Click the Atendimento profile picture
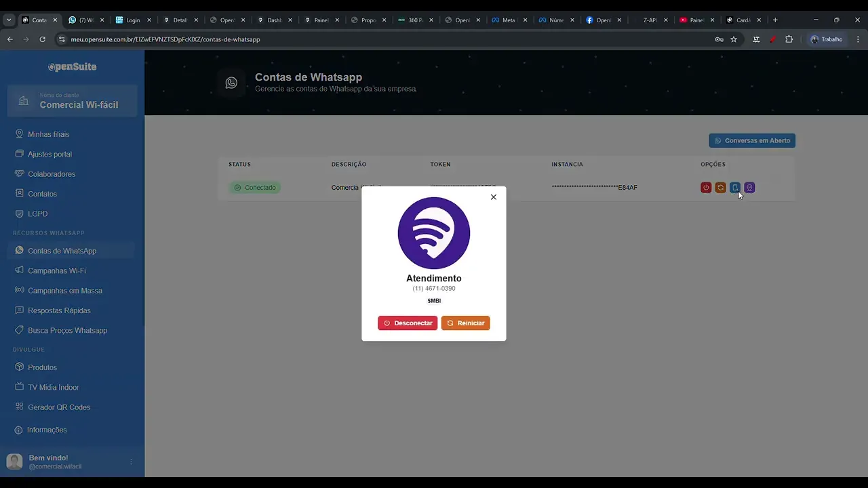 (434, 233)
